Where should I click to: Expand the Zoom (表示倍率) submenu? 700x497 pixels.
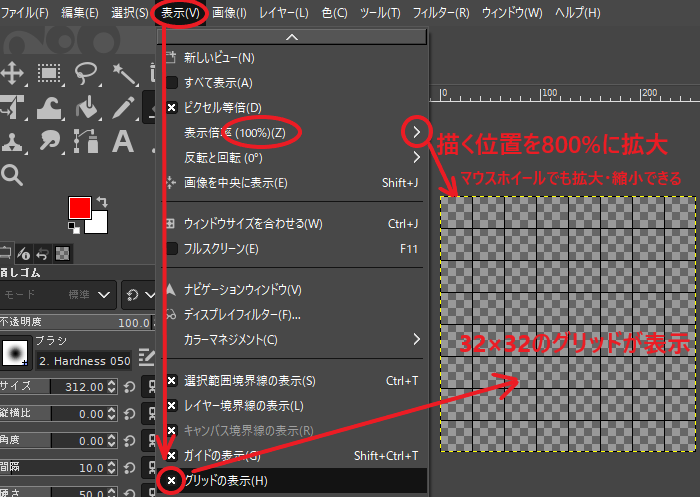tap(292, 133)
